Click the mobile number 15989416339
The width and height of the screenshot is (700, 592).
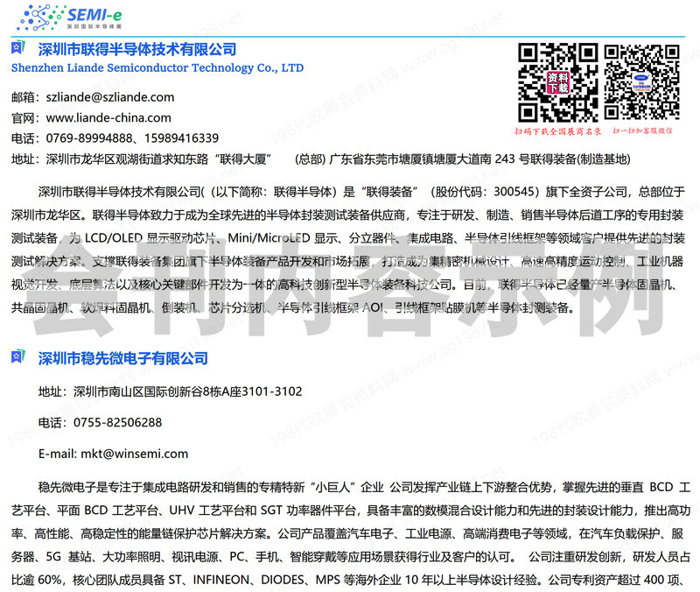(x=182, y=138)
